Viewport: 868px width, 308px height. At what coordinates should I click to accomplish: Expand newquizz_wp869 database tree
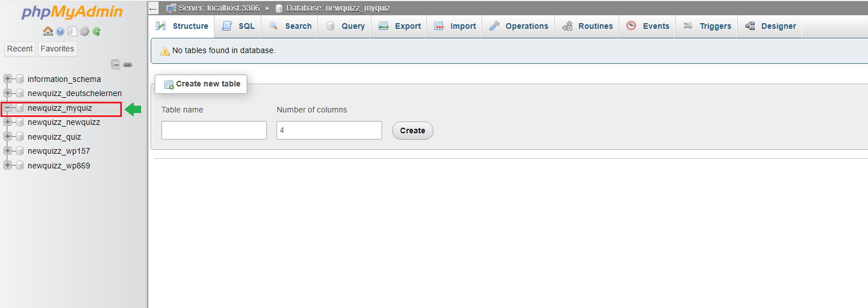pyautogui.click(x=7, y=166)
